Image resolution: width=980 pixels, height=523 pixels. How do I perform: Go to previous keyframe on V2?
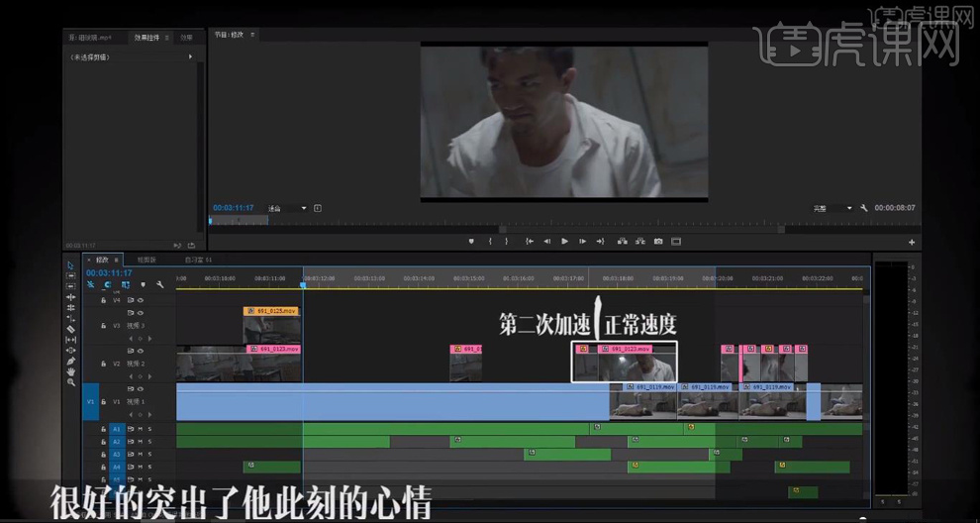click(x=132, y=376)
